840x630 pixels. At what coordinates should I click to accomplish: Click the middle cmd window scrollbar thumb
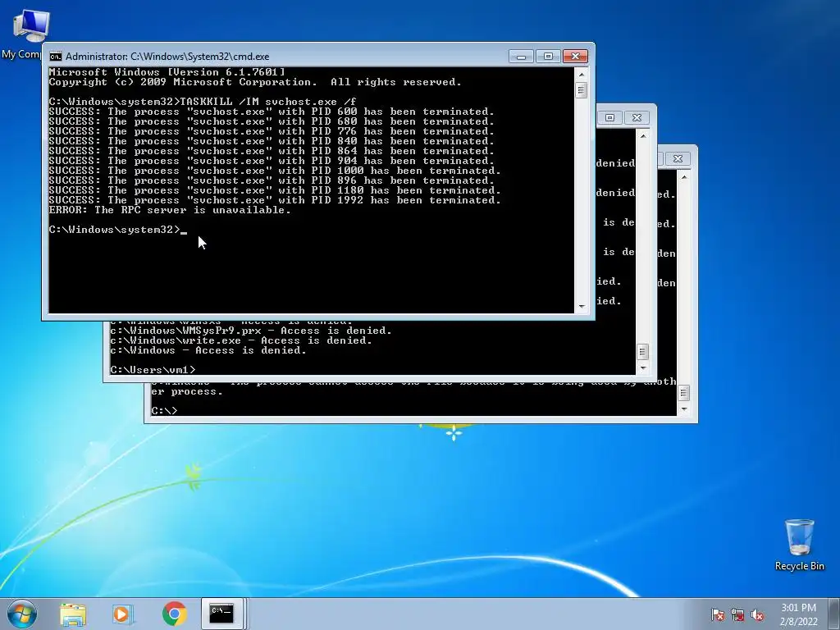coord(643,351)
